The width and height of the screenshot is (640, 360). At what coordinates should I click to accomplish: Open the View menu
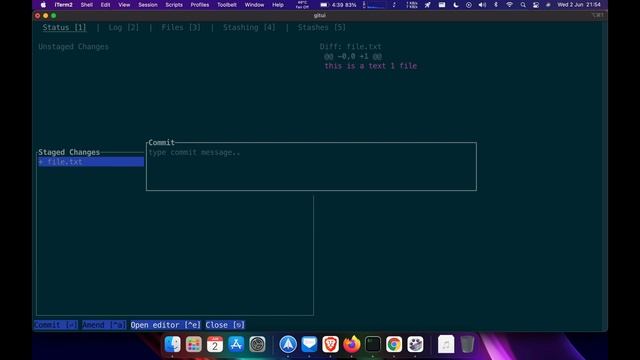click(124, 5)
